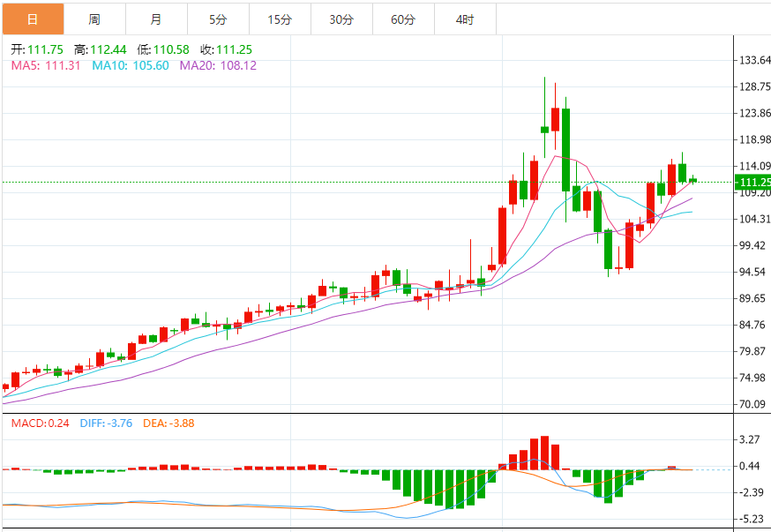The height and width of the screenshot is (532, 771).
Task: Switch to the 日 daily chart tab
Action: [32, 19]
